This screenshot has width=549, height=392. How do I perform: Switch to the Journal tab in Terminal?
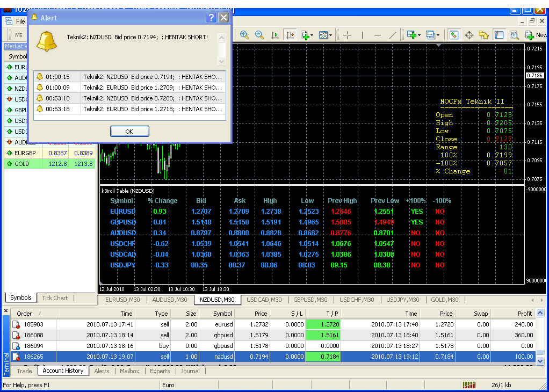[x=190, y=371]
